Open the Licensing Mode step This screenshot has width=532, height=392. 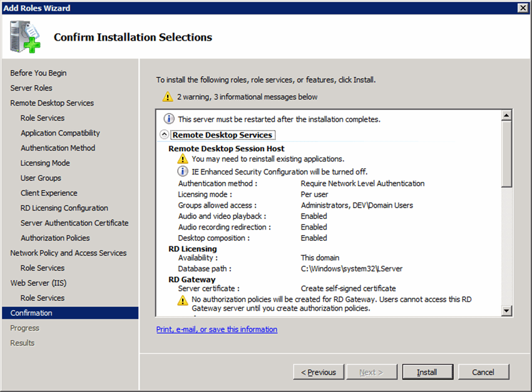coord(45,163)
